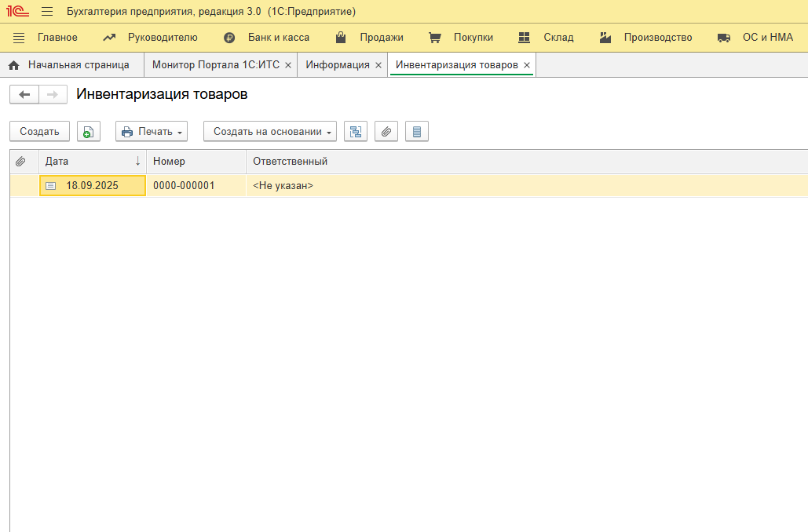Switch to the Монитор Портала 1С:ИТС tab
Screen dimensions: 808x532
(x=215, y=65)
